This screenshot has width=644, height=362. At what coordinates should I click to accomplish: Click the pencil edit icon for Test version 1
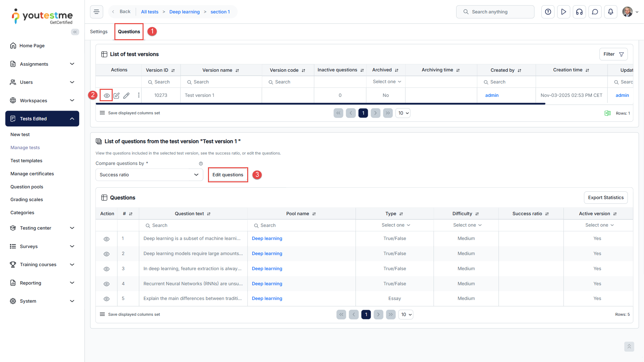coord(126,96)
